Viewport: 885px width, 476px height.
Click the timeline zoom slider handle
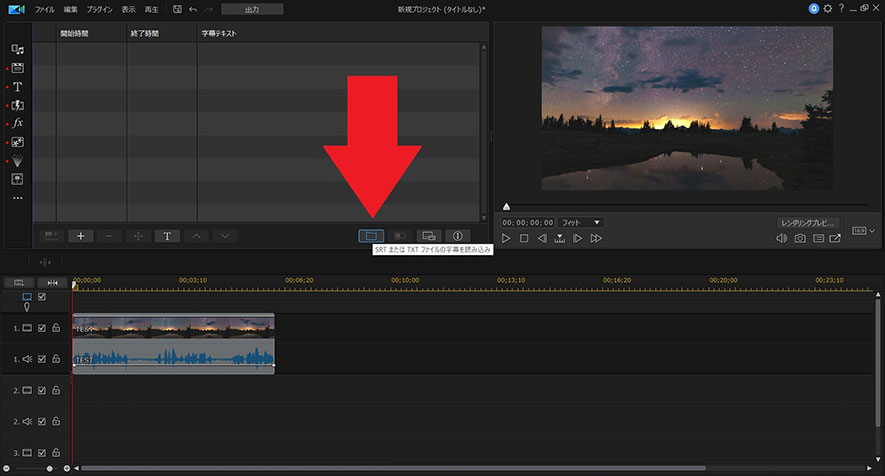50,469
